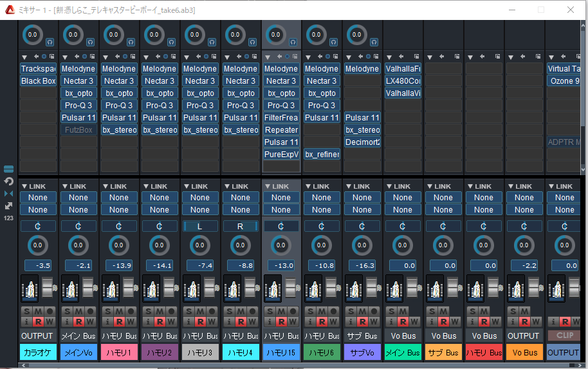Expand the effects menu triangle on ハモリ3 channel
The height and width of the screenshot is (369, 588).
click(187, 57)
